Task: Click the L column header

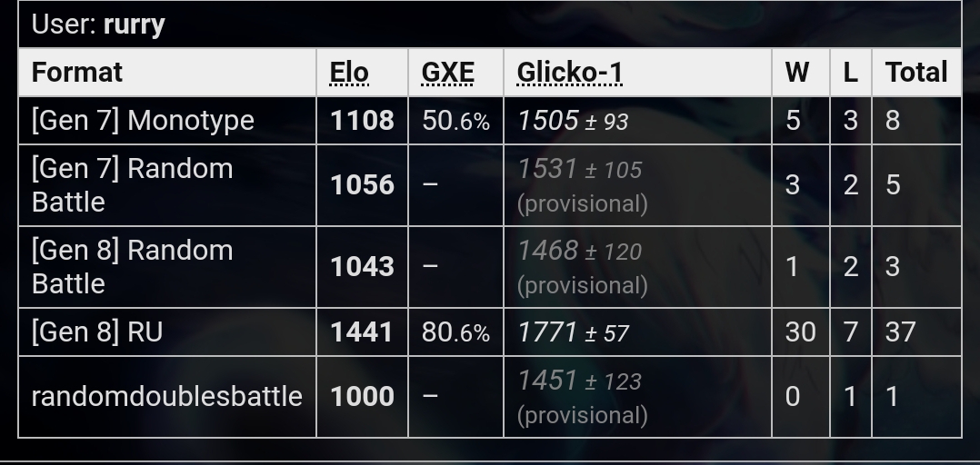Action: point(850,73)
